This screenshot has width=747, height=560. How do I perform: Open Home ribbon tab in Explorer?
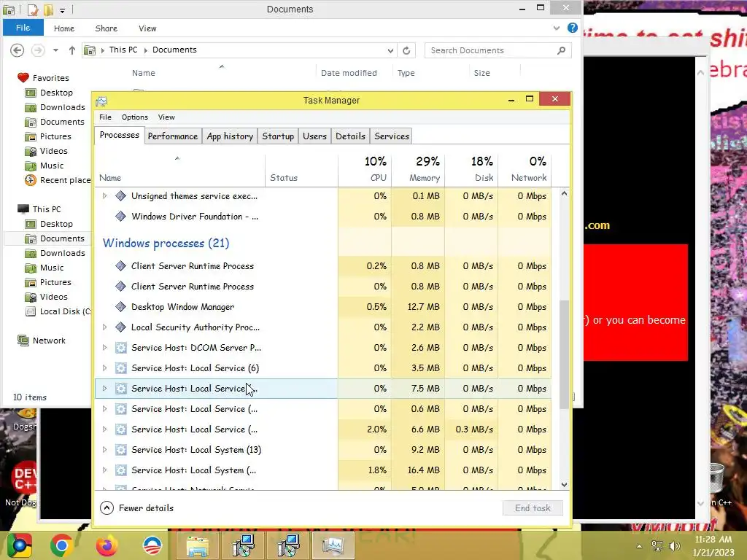64,28
